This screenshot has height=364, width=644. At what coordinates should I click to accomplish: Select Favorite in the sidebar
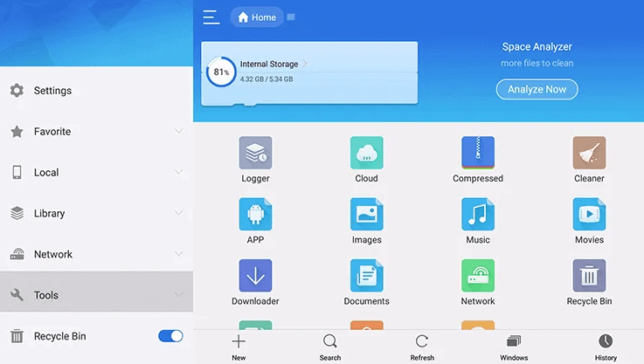(96, 131)
